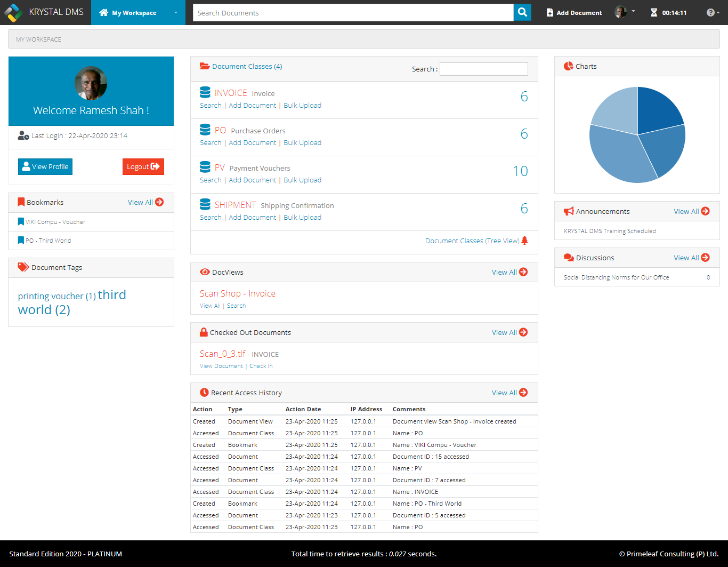Expand the user avatar menu in header
The width and height of the screenshot is (728, 567).
[625, 12]
